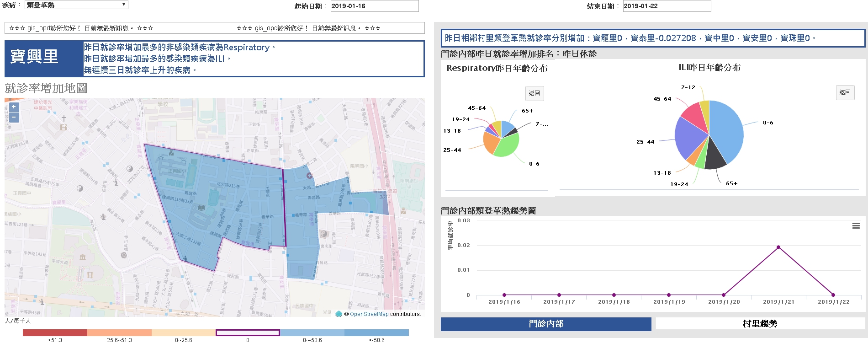Select the 0~25.6 light peach legend swatch
The image size is (868, 343).
click(184, 332)
